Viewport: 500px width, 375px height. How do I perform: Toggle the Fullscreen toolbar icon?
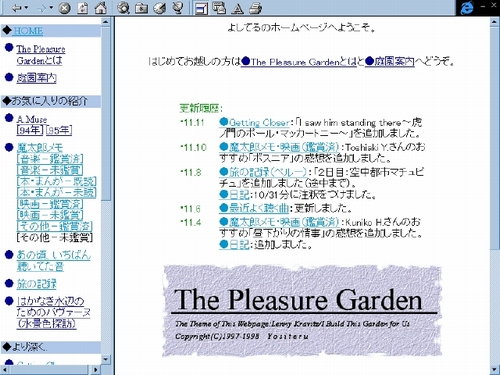click(x=201, y=8)
